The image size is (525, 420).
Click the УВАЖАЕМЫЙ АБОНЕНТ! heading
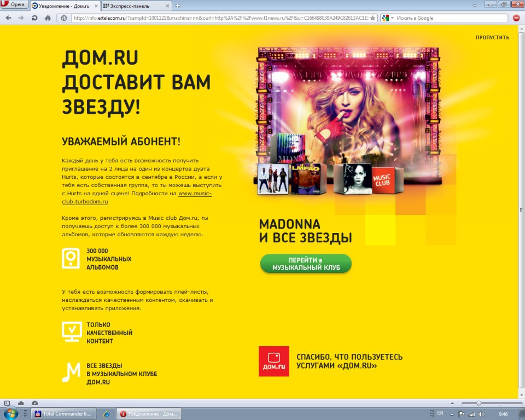[x=121, y=141]
